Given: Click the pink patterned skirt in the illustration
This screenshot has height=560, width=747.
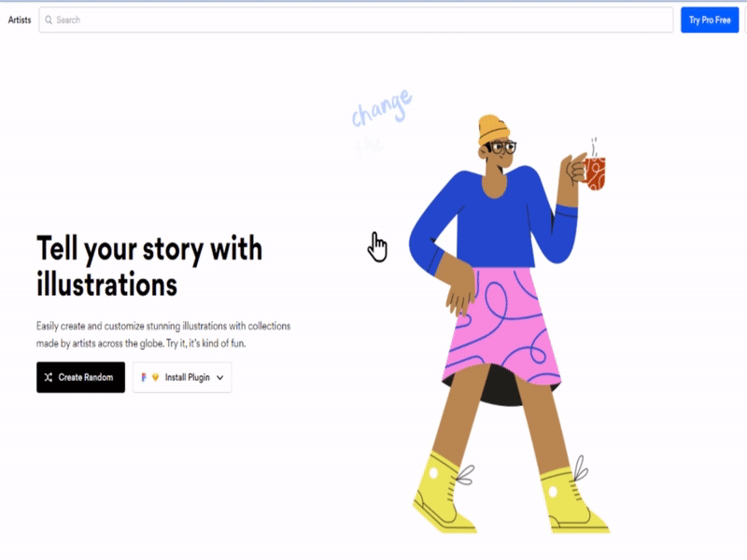Looking at the screenshot, I should click(502, 324).
